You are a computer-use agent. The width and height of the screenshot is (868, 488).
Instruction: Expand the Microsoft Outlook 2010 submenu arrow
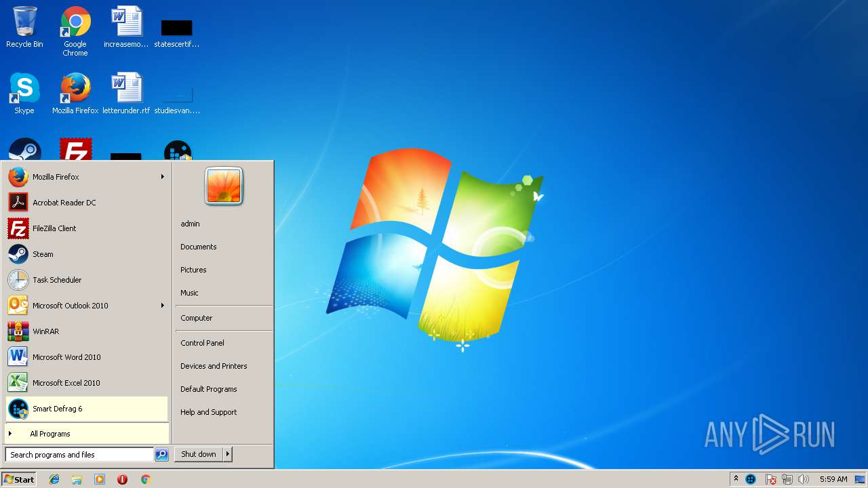coord(163,306)
